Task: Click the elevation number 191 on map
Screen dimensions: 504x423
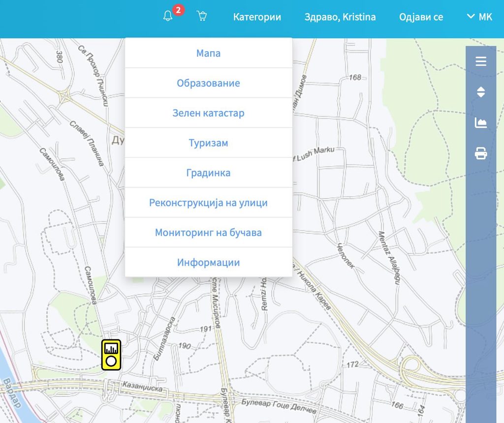Action: [206, 329]
